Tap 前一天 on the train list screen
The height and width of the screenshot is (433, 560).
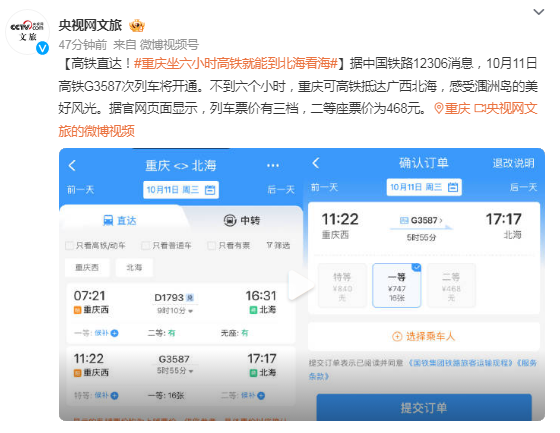80,189
